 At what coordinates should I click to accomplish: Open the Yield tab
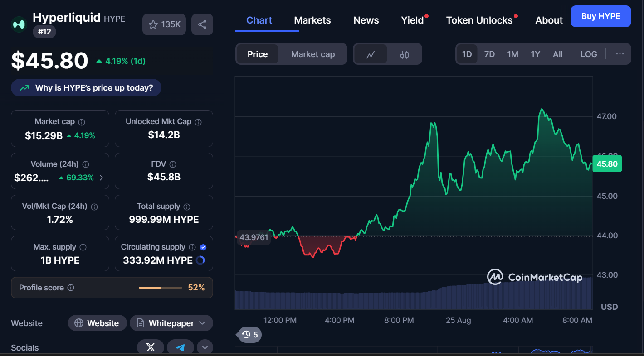coord(413,20)
